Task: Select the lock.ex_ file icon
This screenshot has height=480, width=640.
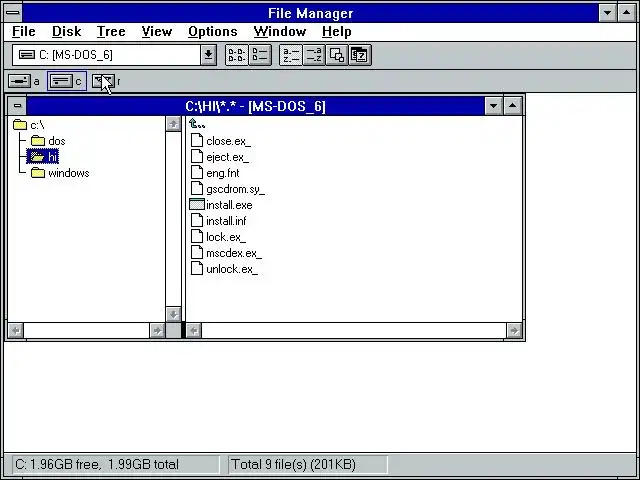Action: click(x=197, y=236)
